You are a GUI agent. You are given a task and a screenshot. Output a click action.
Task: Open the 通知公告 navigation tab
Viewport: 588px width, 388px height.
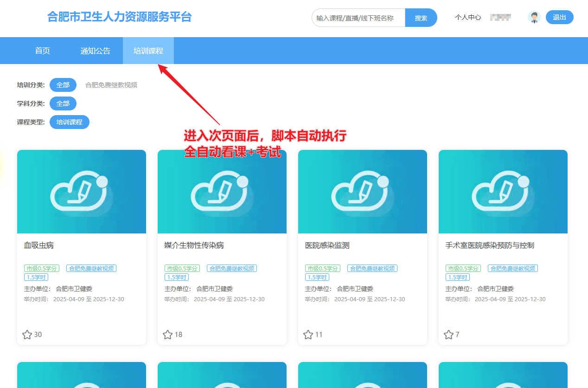96,51
